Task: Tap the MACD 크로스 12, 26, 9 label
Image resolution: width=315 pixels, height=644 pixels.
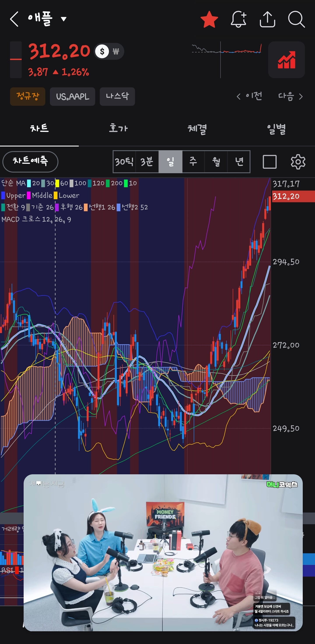Action: pyautogui.click(x=36, y=219)
